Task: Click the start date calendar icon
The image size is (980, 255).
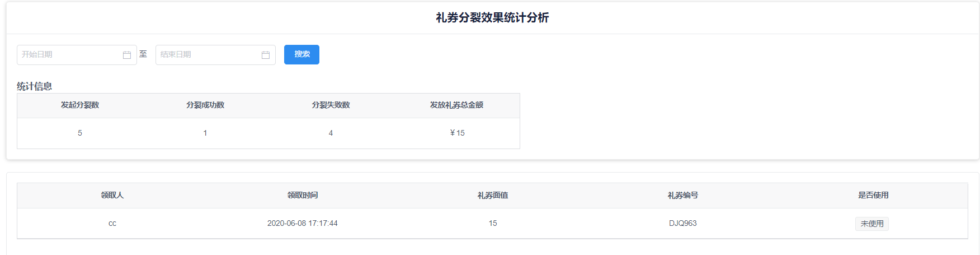Action: click(x=127, y=55)
